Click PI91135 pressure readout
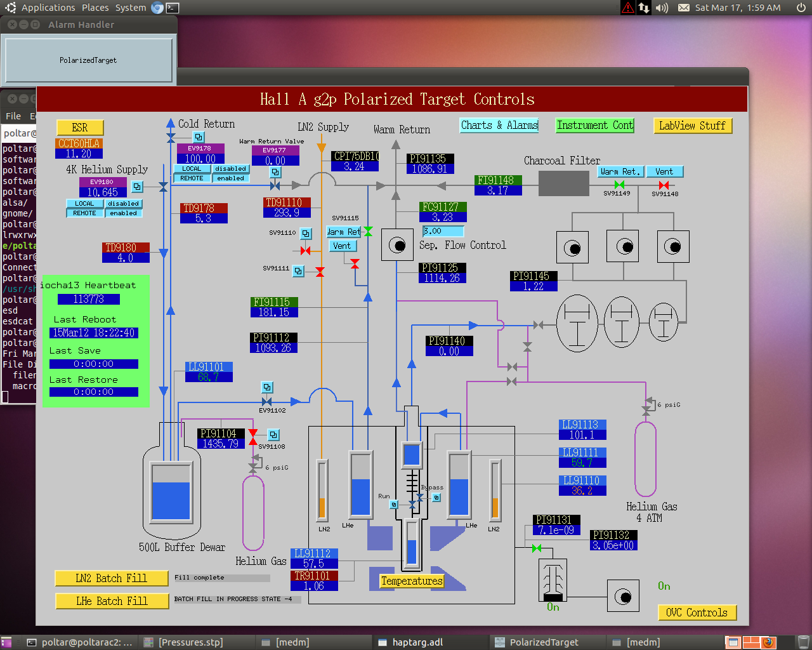812x650 pixels. point(430,164)
